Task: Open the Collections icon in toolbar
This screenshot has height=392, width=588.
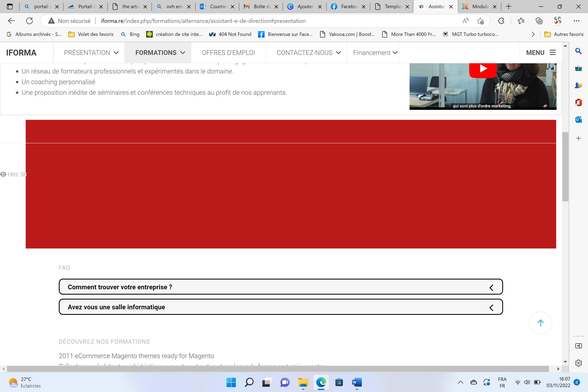Action: pos(539,21)
